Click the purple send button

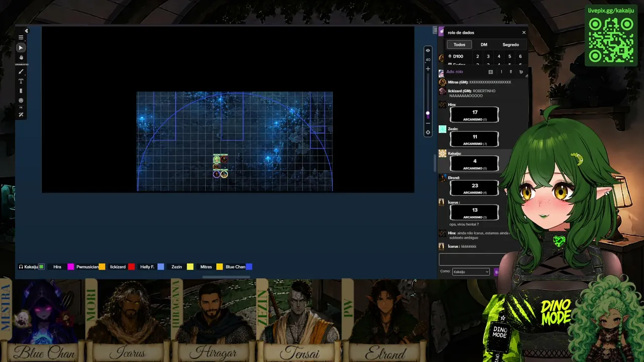click(497, 272)
